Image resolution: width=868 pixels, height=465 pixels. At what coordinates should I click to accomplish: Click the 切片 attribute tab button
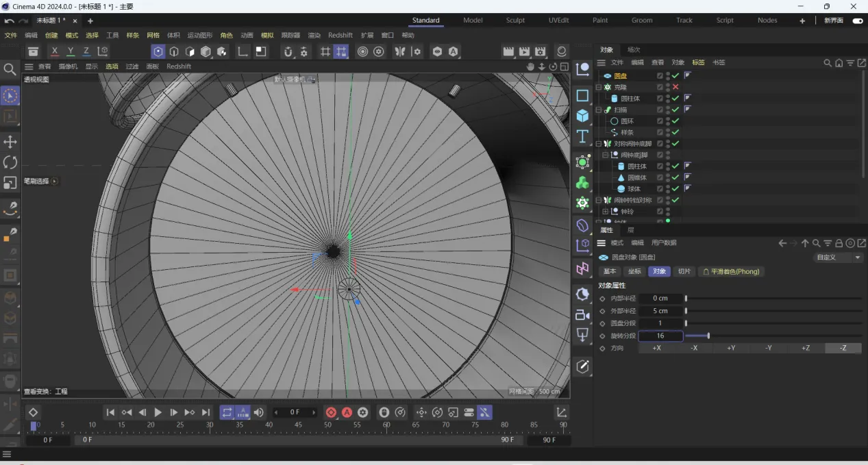tap(684, 271)
